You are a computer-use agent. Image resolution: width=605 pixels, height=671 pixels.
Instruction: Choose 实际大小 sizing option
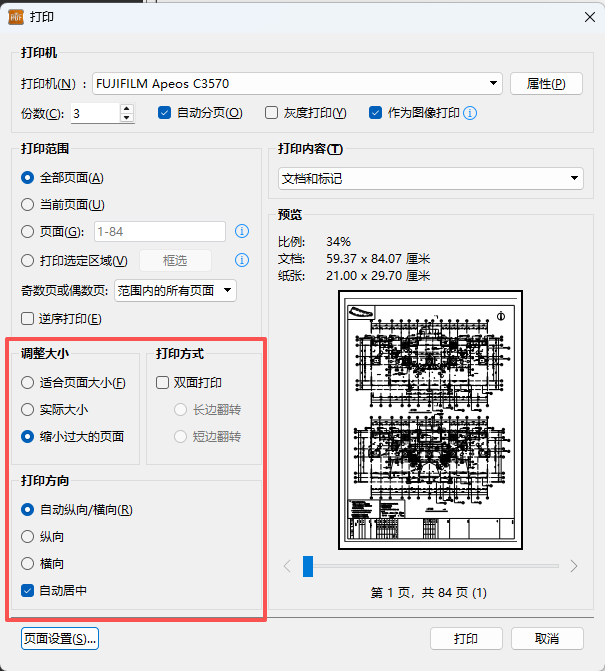(28, 409)
